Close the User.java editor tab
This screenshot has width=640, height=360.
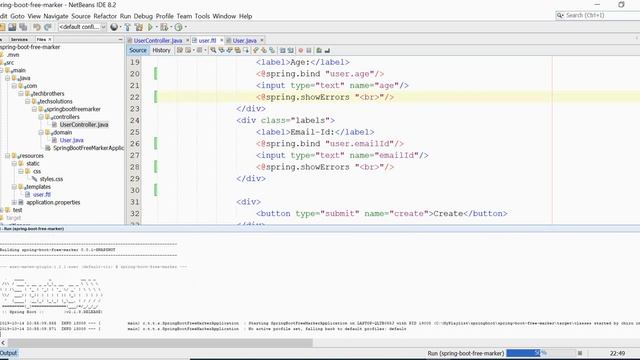point(262,40)
